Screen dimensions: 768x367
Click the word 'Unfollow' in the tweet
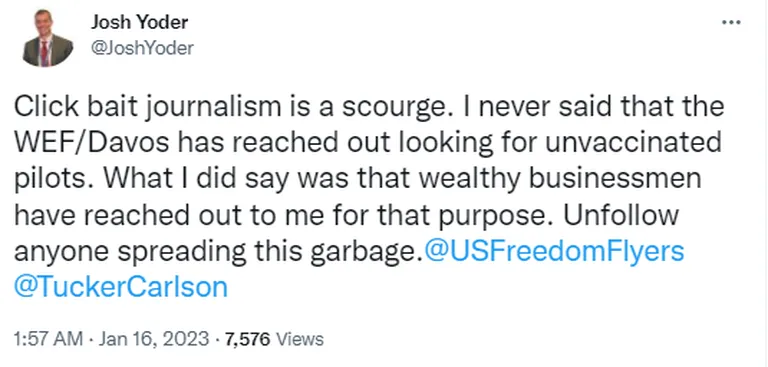(621, 216)
